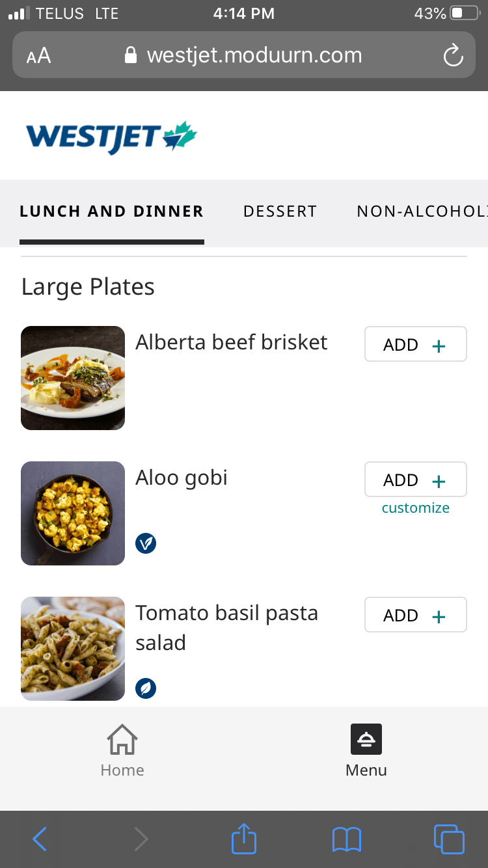This screenshot has height=868, width=488.
Task: Click customize link for Aloo gobi
Action: (x=415, y=508)
